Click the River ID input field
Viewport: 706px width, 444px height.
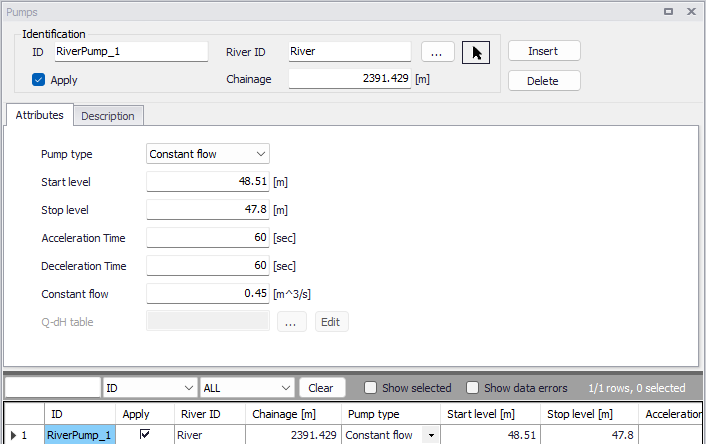(349, 51)
